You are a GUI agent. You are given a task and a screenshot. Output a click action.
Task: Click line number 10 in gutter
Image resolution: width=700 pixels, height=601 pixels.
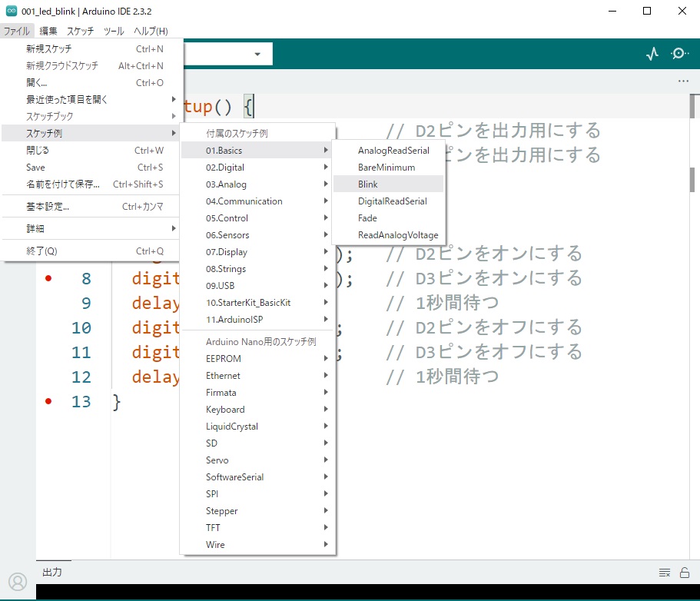tap(81, 327)
